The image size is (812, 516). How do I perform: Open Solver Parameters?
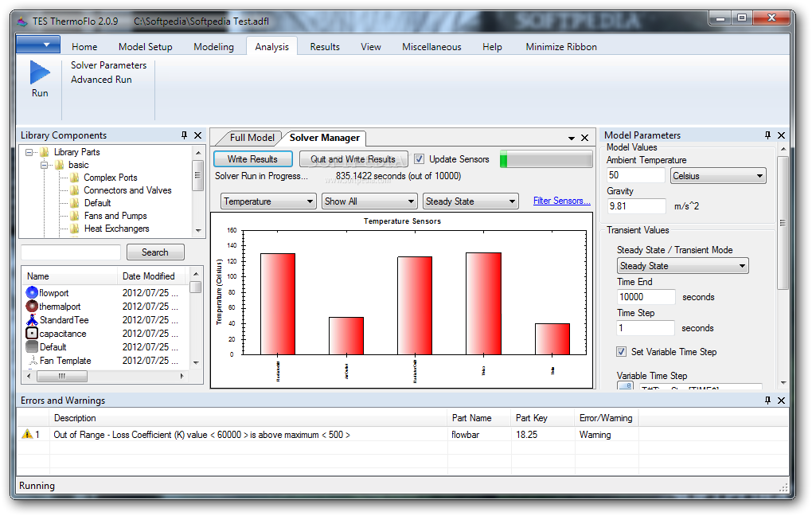click(109, 65)
